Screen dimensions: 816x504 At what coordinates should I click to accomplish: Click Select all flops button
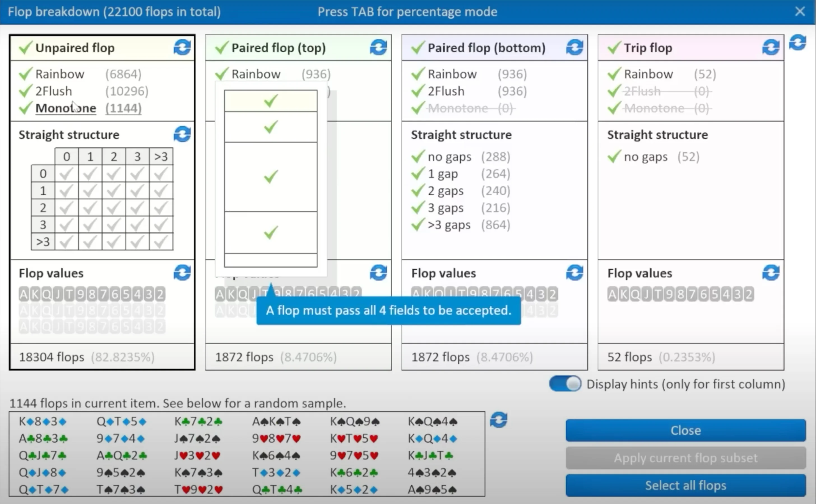pyautogui.click(x=686, y=485)
